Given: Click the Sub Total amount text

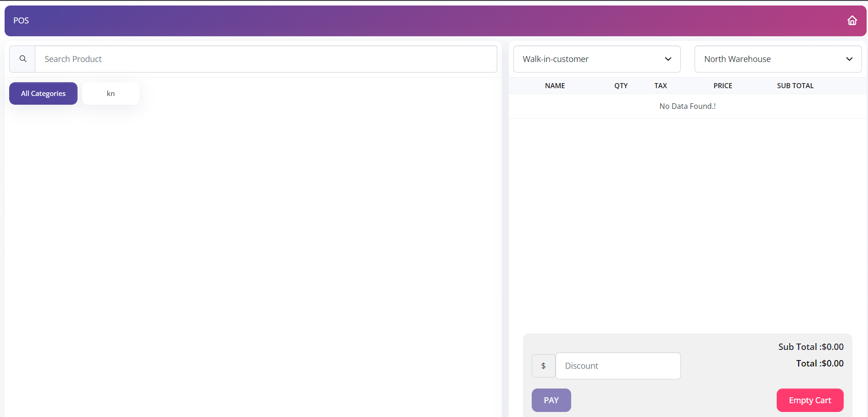Looking at the screenshot, I should click(x=811, y=347).
